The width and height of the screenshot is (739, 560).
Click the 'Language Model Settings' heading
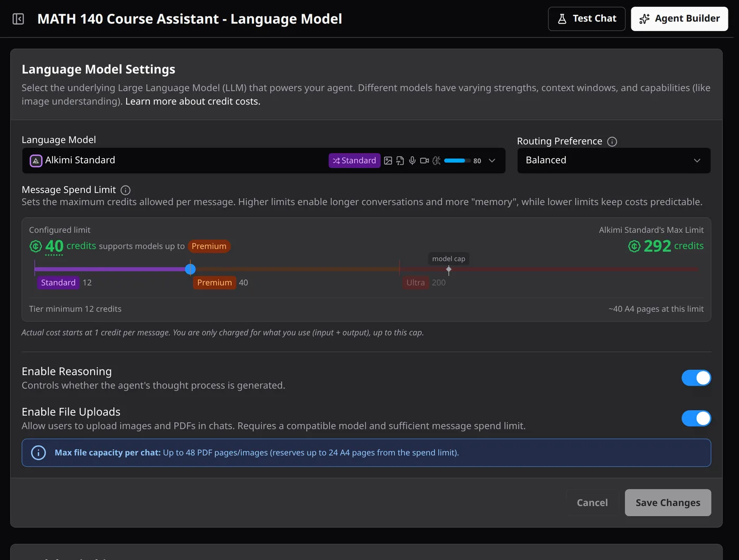98,70
